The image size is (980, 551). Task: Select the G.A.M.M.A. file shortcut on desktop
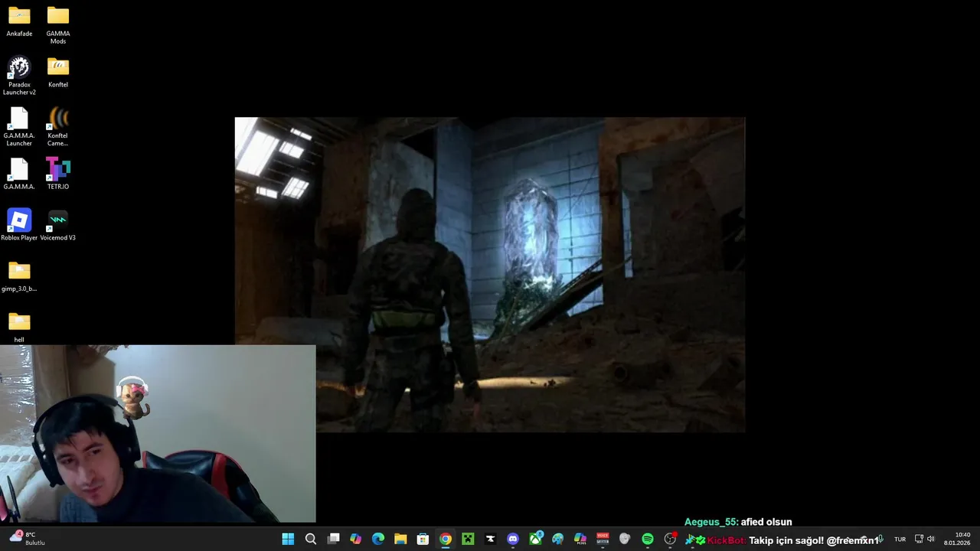pyautogui.click(x=19, y=174)
